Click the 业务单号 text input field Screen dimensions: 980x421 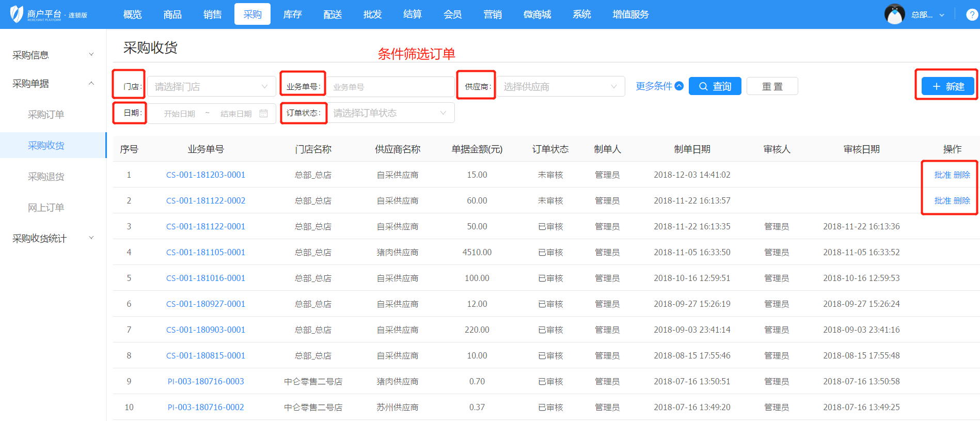390,87
